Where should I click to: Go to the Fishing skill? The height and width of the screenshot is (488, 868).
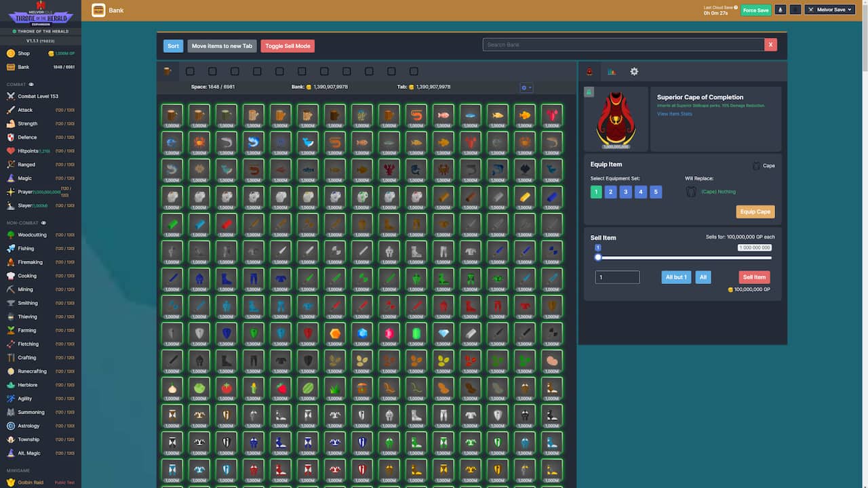click(41, 248)
